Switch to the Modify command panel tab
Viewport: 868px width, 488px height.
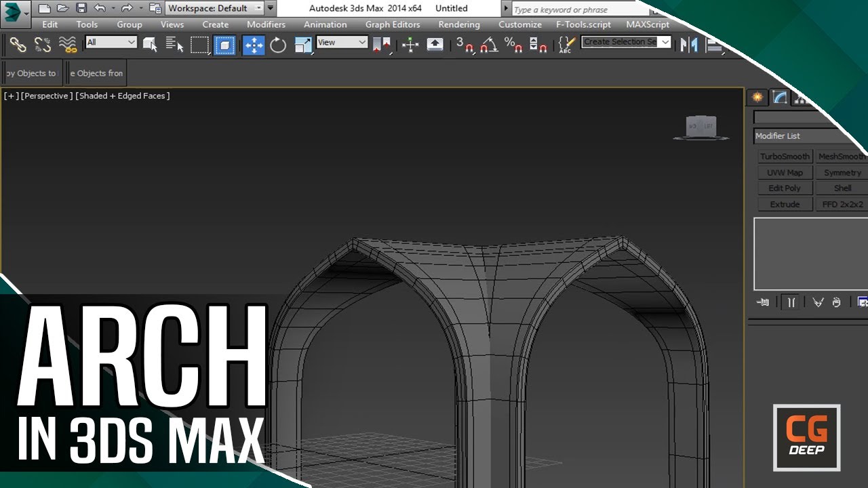[x=780, y=98]
